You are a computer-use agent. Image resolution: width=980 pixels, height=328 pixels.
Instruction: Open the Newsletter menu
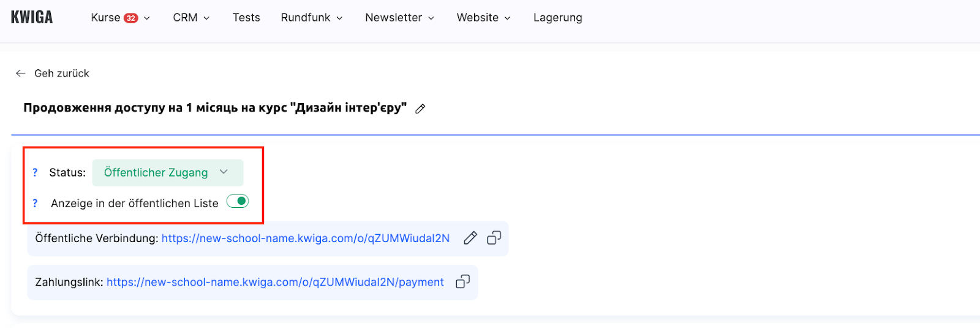pyautogui.click(x=399, y=18)
